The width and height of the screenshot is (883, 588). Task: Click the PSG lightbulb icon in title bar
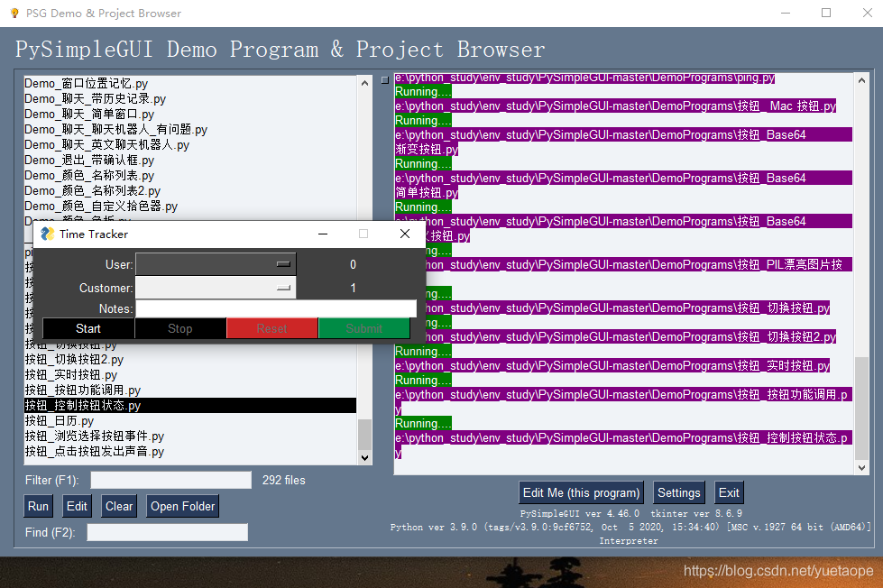[x=14, y=13]
